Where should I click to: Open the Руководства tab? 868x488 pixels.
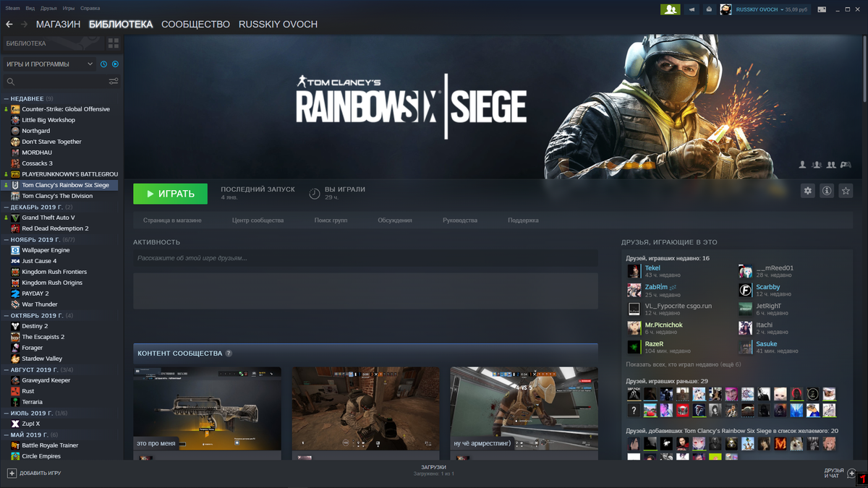coord(460,221)
